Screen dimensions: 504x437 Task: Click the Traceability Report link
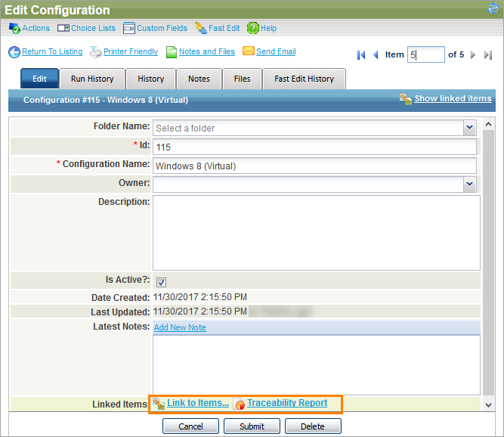coord(287,403)
